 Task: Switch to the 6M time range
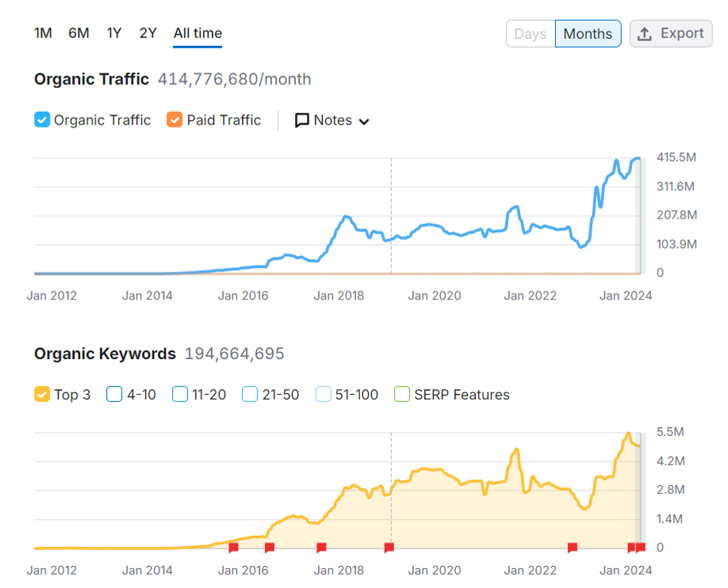79,33
